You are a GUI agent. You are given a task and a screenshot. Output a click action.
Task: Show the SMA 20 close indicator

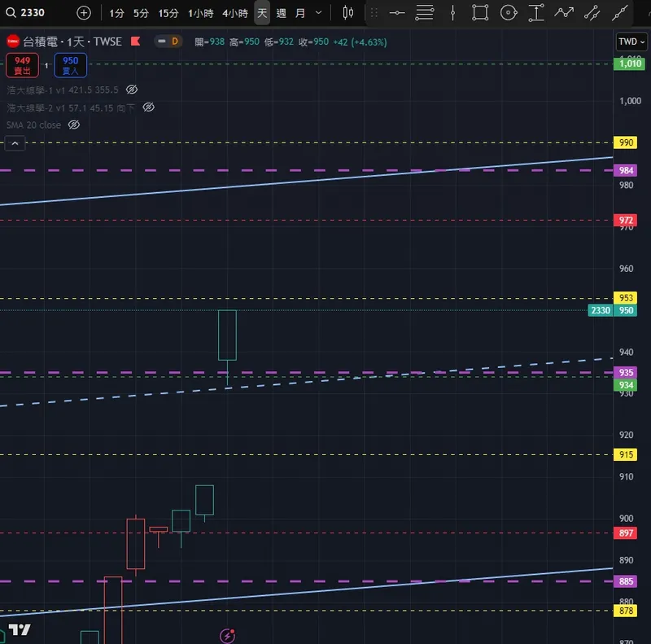click(x=74, y=125)
